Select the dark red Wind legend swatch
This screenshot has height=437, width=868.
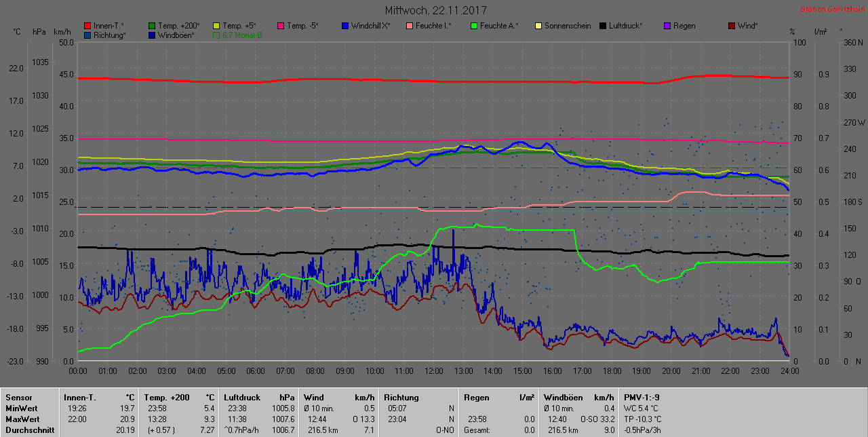point(731,26)
